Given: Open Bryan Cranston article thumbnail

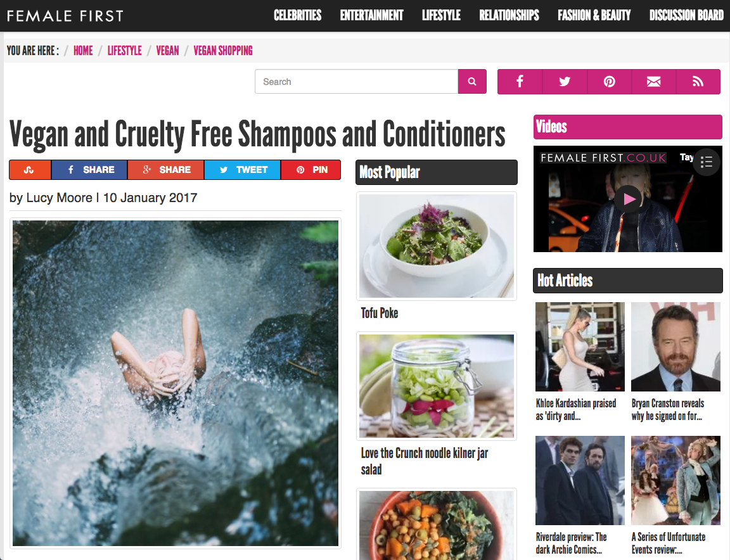Looking at the screenshot, I should tap(676, 347).
